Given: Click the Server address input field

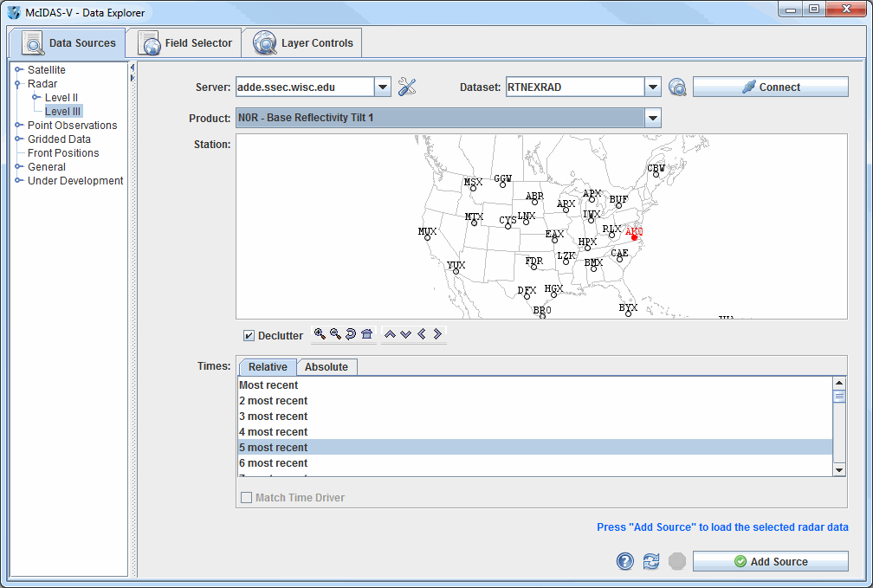Looking at the screenshot, I should [x=305, y=87].
